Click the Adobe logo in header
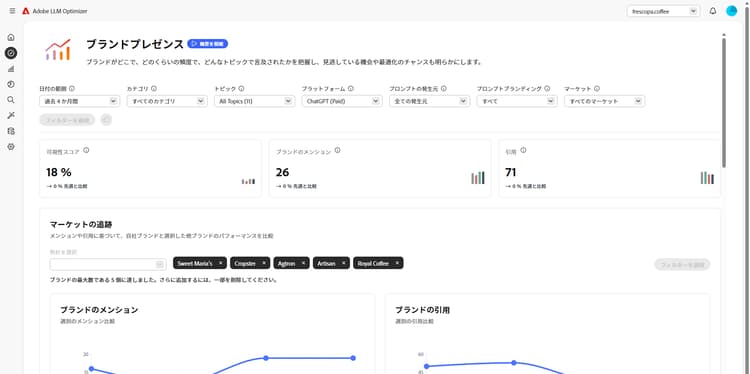 pyautogui.click(x=26, y=11)
